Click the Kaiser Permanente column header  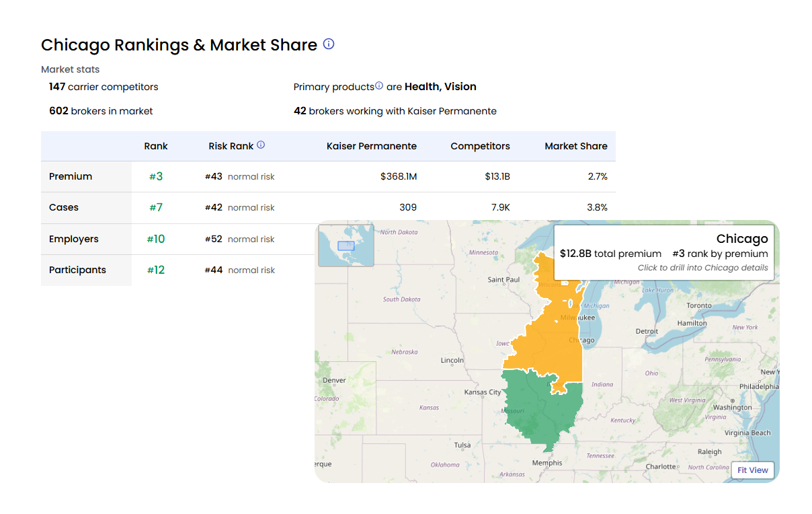[x=372, y=146]
